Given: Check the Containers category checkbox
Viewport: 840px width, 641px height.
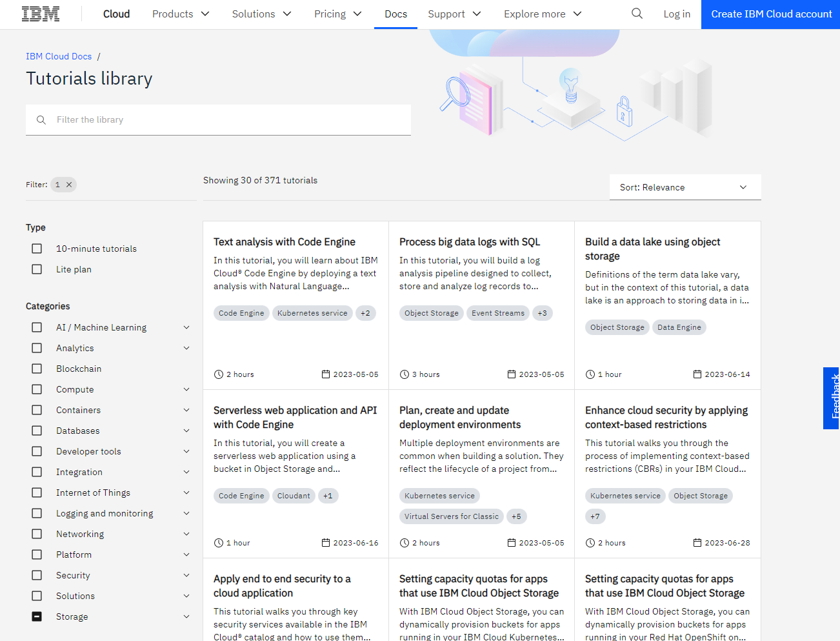Looking at the screenshot, I should click(x=37, y=410).
